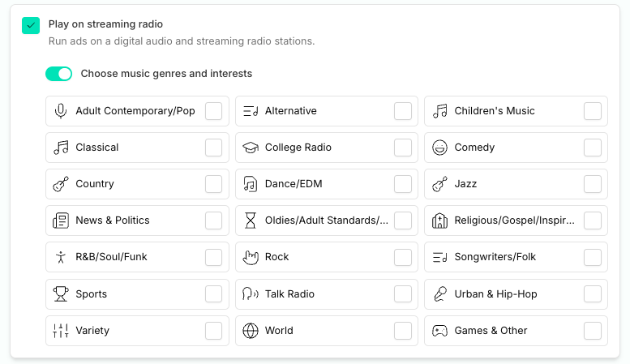The height and width of the screenshot is (364, 630).
Task: Check the College Radio checkbox
Action: [403, 148]
